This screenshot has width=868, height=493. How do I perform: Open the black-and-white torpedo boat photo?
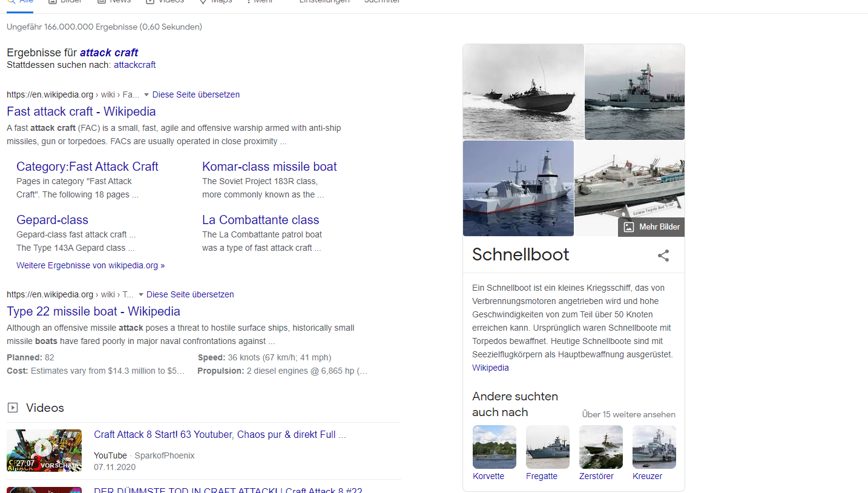(x=523, y=91)
